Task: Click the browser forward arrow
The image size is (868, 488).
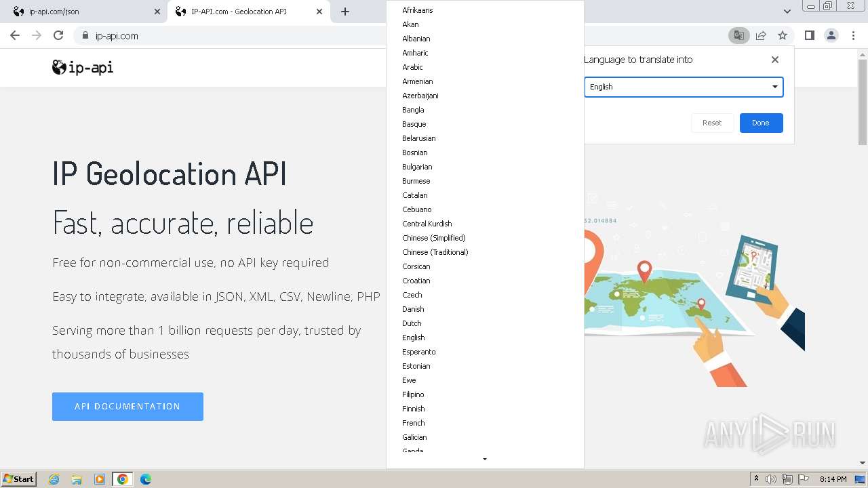Action: pos(37,36)
